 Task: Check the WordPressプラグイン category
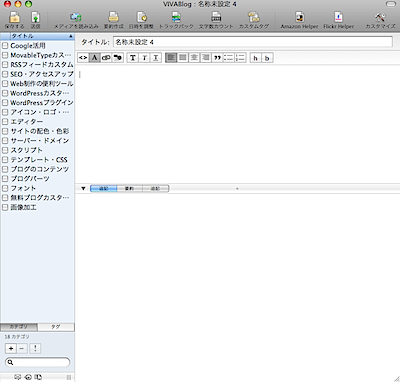[5, 103]
